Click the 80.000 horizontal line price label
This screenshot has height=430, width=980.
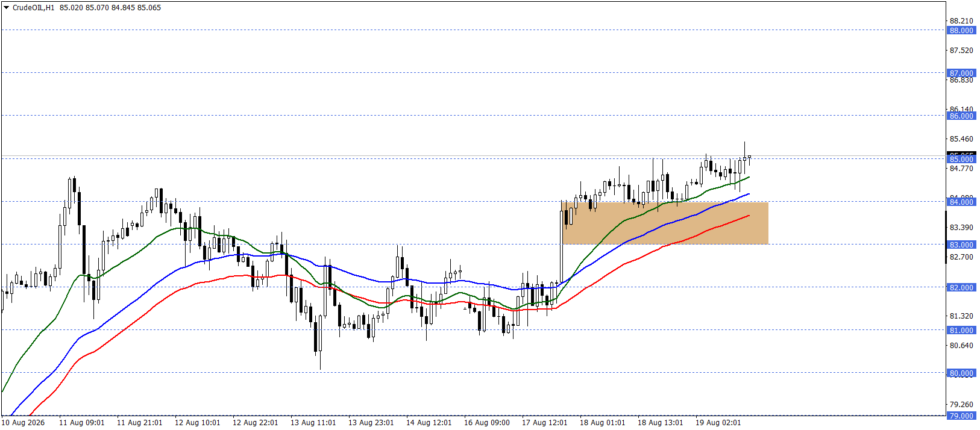[x=961, y=373]
